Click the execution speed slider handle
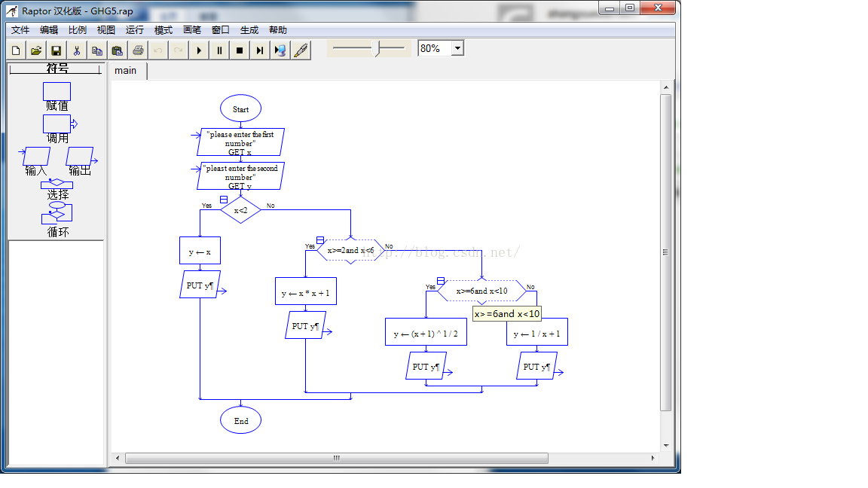The height and width of the screenshot is (488, 868). (x=378, y=49)
